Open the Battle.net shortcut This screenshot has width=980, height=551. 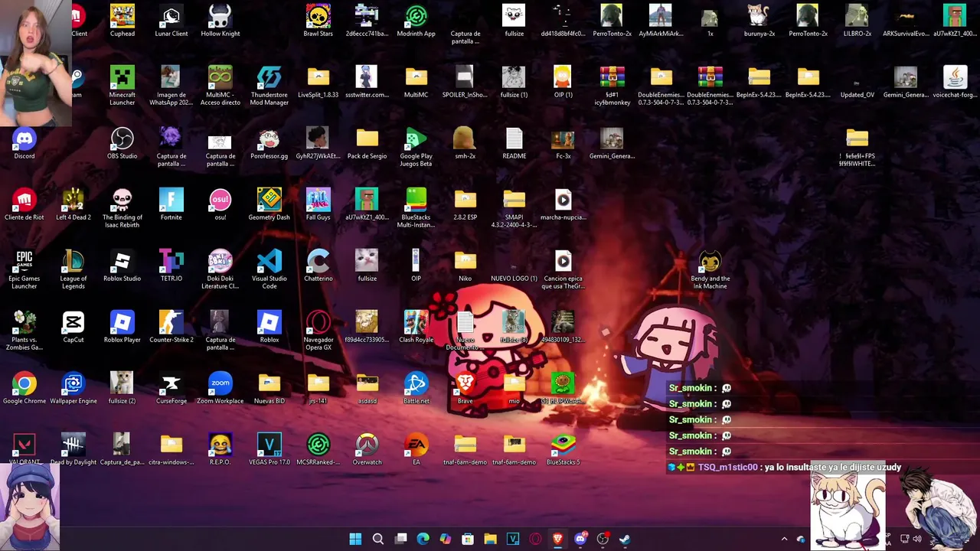(416, 388)
